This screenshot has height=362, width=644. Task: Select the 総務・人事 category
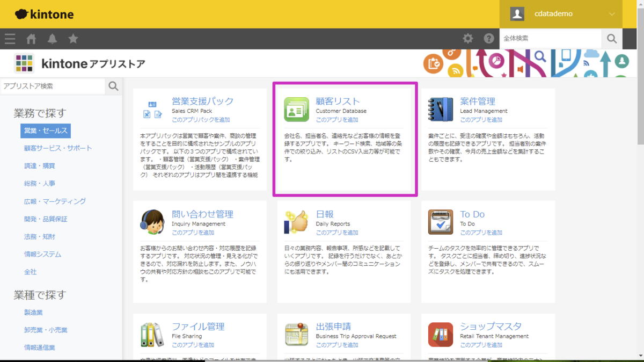click(x=39, y=184)
